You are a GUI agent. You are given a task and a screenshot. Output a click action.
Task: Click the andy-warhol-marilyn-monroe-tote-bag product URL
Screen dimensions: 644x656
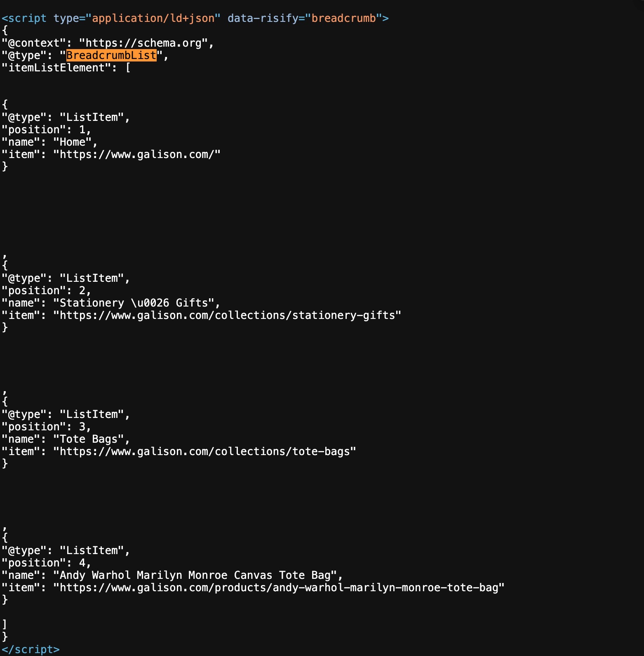(279, 588)
